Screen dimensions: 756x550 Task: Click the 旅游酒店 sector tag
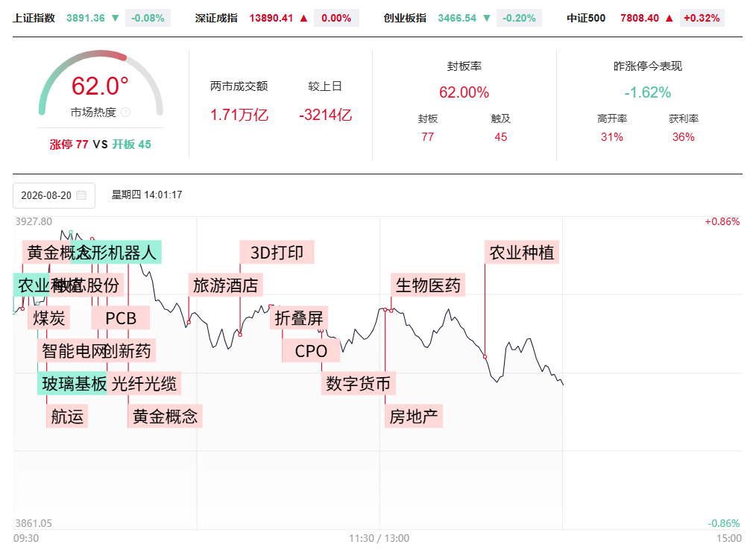tap(226, 285)
